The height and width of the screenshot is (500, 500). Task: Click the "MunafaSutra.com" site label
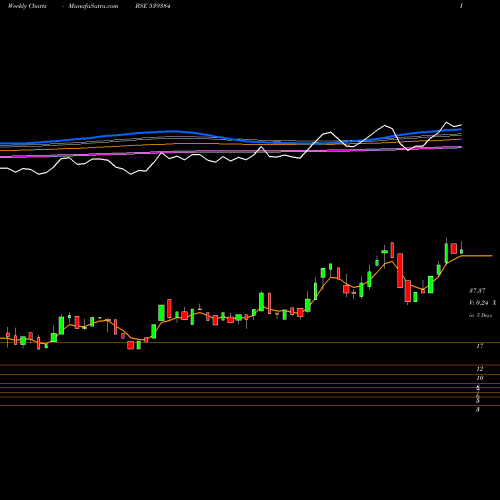pyautogui.click(x=93, y=6)
